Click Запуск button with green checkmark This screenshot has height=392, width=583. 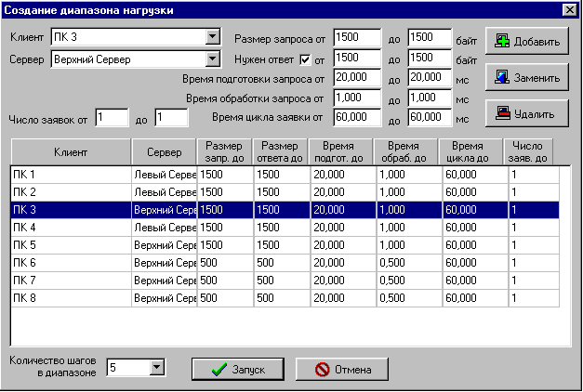238,369
